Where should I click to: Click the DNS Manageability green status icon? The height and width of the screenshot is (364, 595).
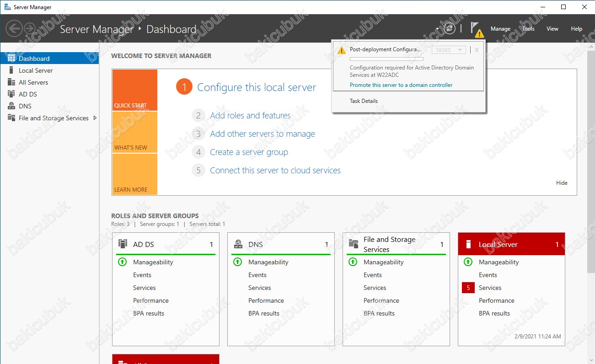point(237,262)
